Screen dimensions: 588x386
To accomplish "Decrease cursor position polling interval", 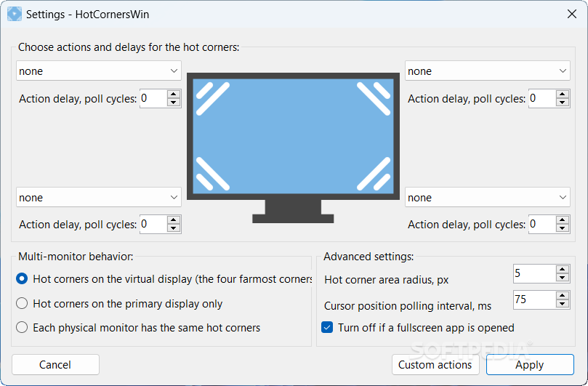I will tap(563, 304).
